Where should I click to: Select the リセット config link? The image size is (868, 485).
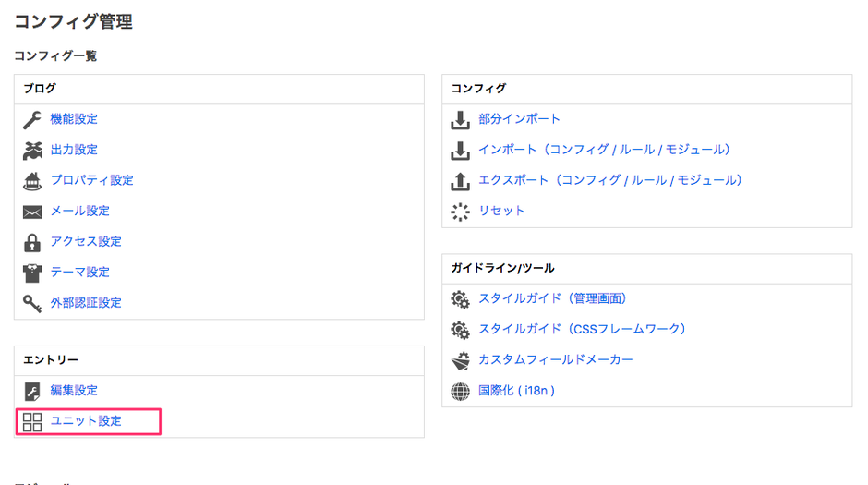tap(501, 211)
